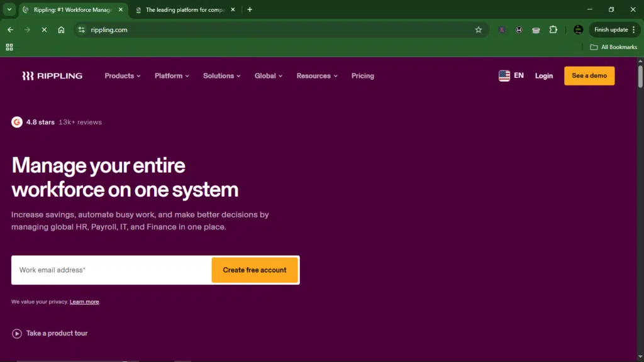Open the Products dropdown menu

122,75
